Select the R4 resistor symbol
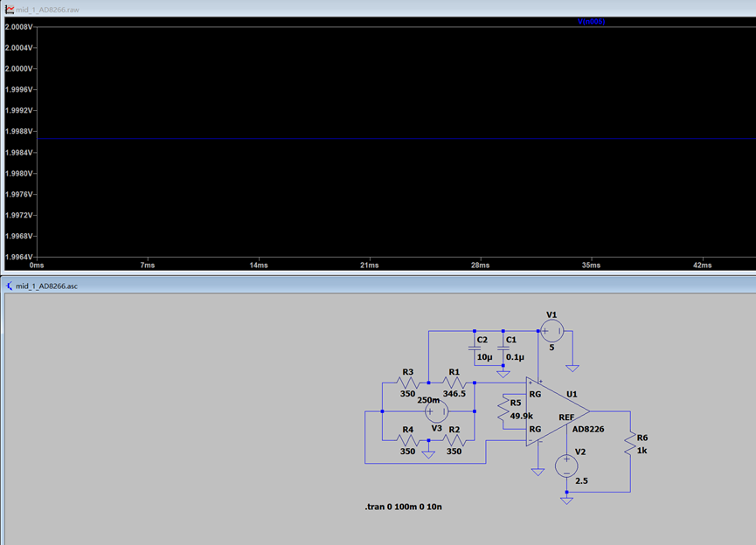Image resolution: width=756 pixels, height=545 pixels. [x=407, y=440]
